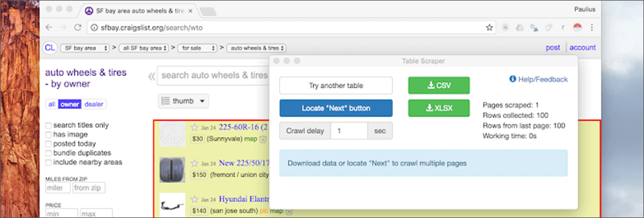Screen dimensions: 644x218
Task: Click the Paulius profile name in Chrome
Action: 585,10
